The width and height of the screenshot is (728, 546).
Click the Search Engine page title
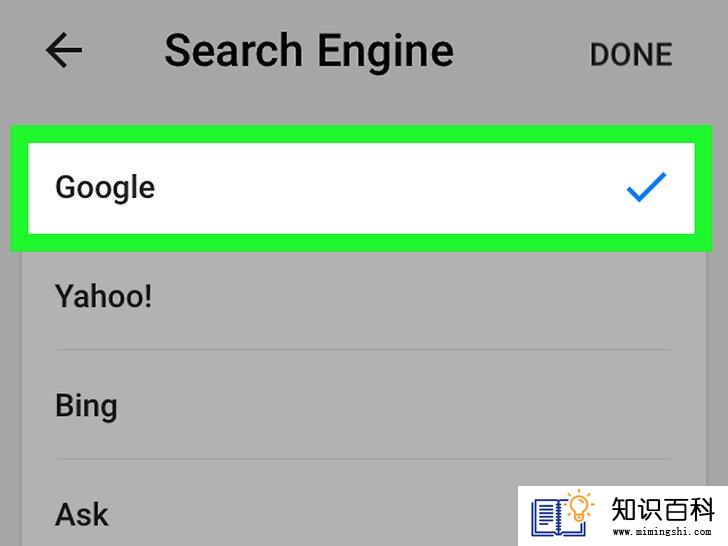coord(309,52)
